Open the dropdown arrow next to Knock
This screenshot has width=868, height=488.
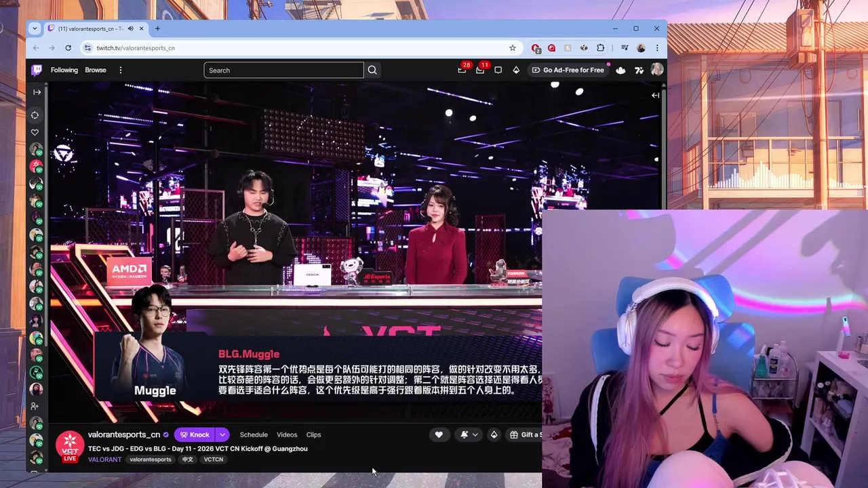click(222, 434)
